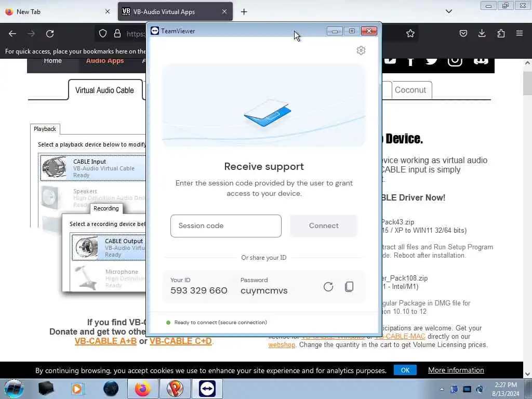Bookmark this page with star

pyautogui.click(x=410, y=34)
